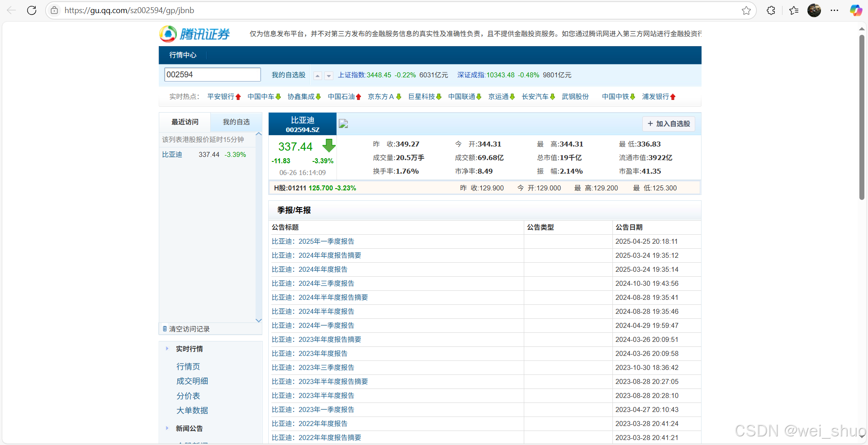The width and height of the screenshot is (868, 445).
Task: Open hot stock 平安银行
Action: pyautogui.click(x=221, y=97)
